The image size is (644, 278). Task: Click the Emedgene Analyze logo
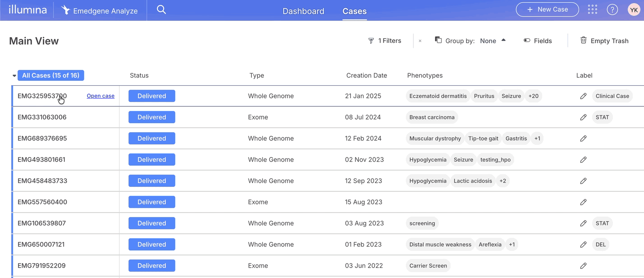point(100,10)
